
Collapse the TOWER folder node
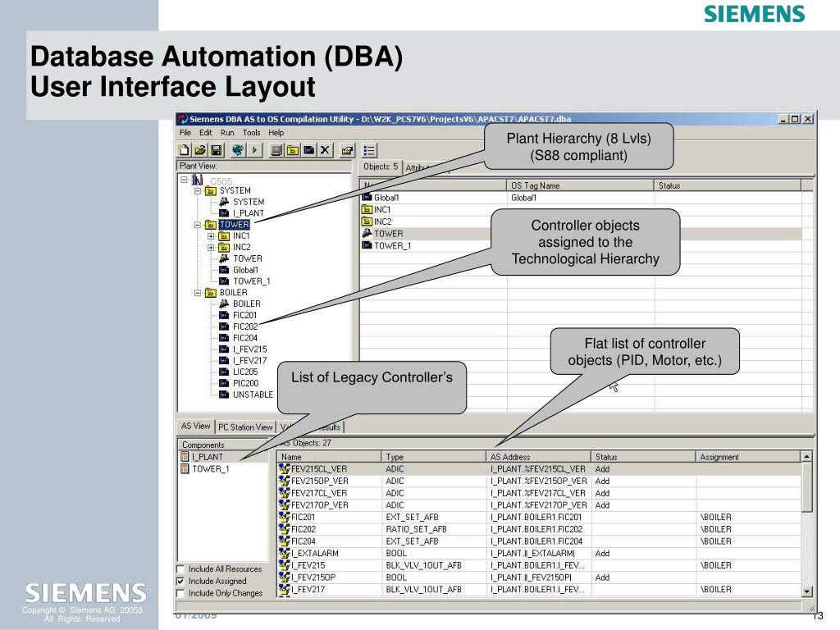click(197, 225)
